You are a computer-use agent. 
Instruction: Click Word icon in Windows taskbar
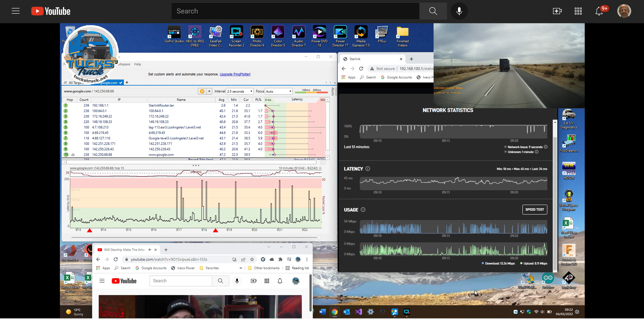click(323, 312)
